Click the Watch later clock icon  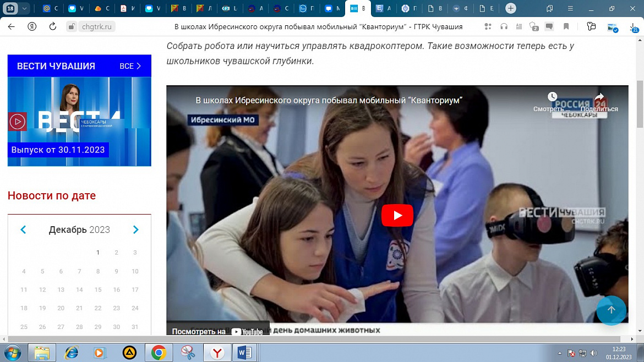pos(553,97)
